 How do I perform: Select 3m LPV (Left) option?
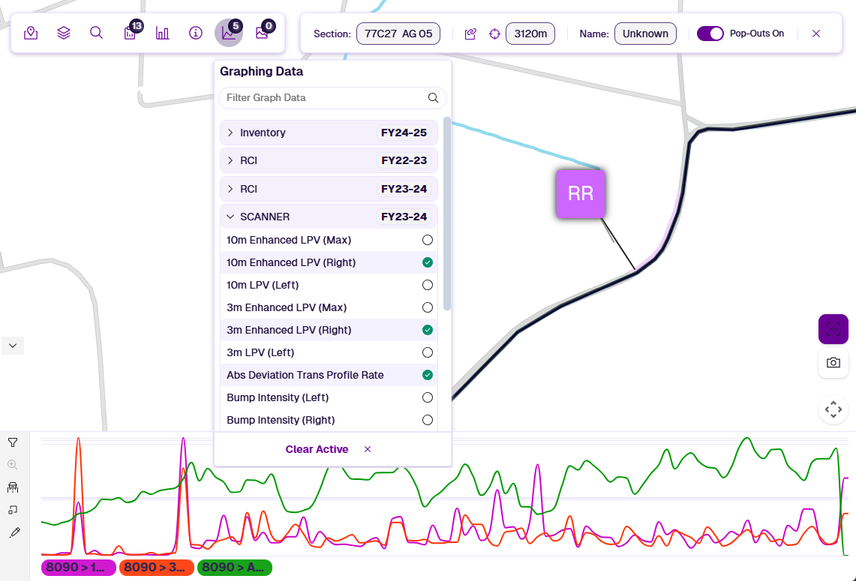pyautogui.click(x=427, y=353)
